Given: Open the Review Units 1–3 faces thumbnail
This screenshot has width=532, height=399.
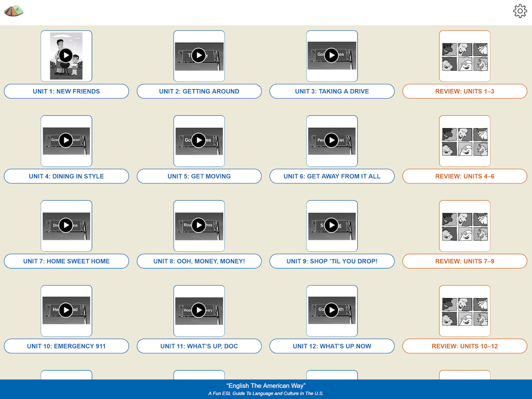Looking at the screenshot, I should click(x=465, y=56).
